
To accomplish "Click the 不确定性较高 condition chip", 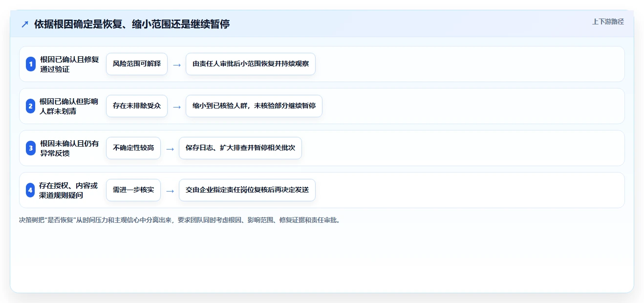I will [133, 148].
